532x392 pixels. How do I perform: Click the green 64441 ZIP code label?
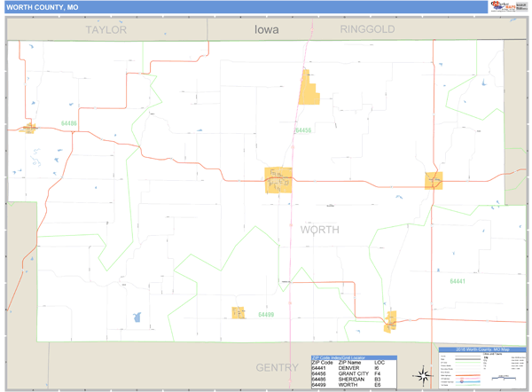coord(457,281)
